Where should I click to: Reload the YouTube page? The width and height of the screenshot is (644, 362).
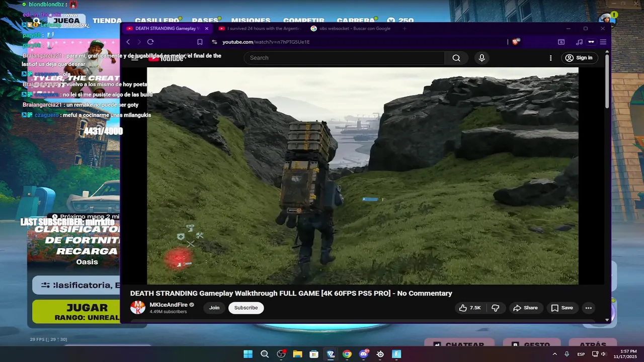pyautogui.click(x=150, y=42)
